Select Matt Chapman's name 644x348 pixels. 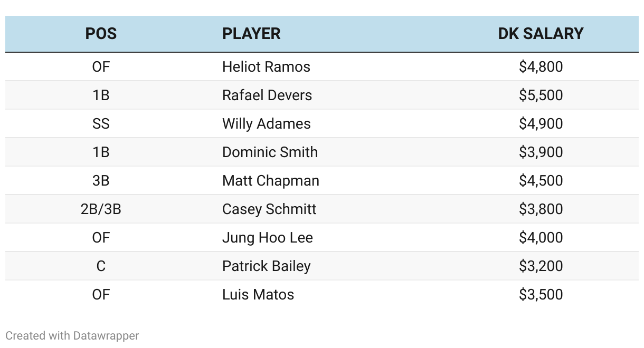(271, 180)
